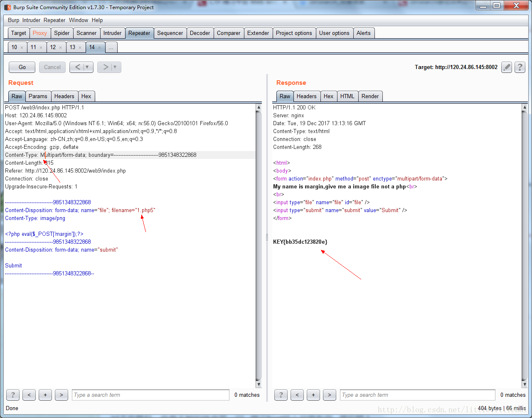Close Repeater tab 10
This screenshot has width=532, height=418.
22,47
